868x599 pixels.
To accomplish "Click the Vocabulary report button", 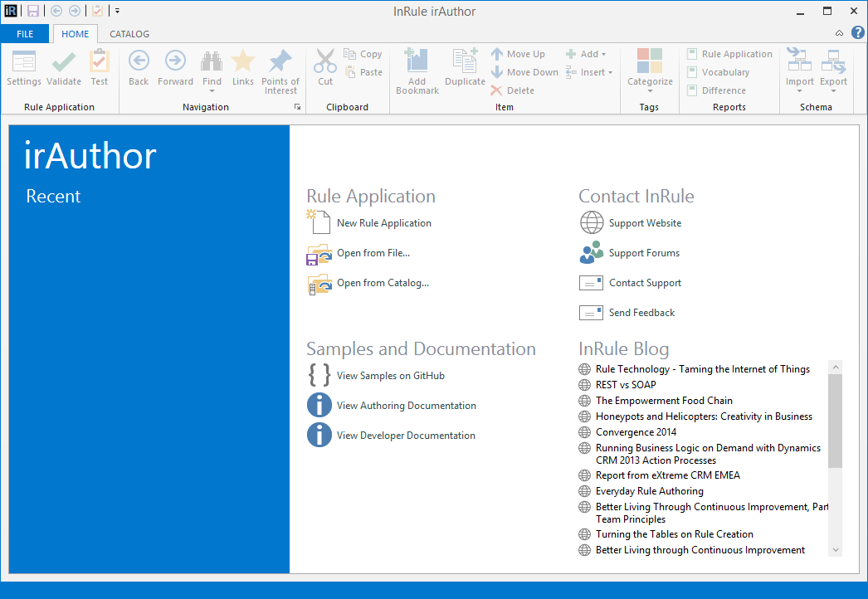I will [718, 72].
